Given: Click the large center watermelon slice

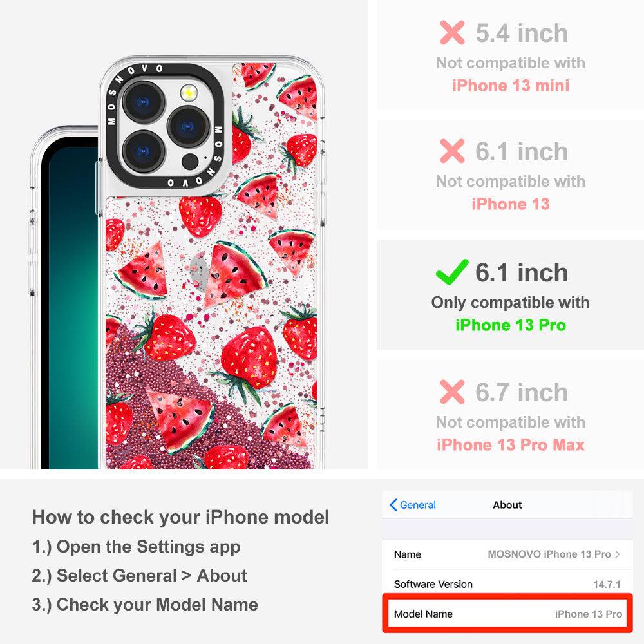Looking at the screenshot, I should click(235, 274).
